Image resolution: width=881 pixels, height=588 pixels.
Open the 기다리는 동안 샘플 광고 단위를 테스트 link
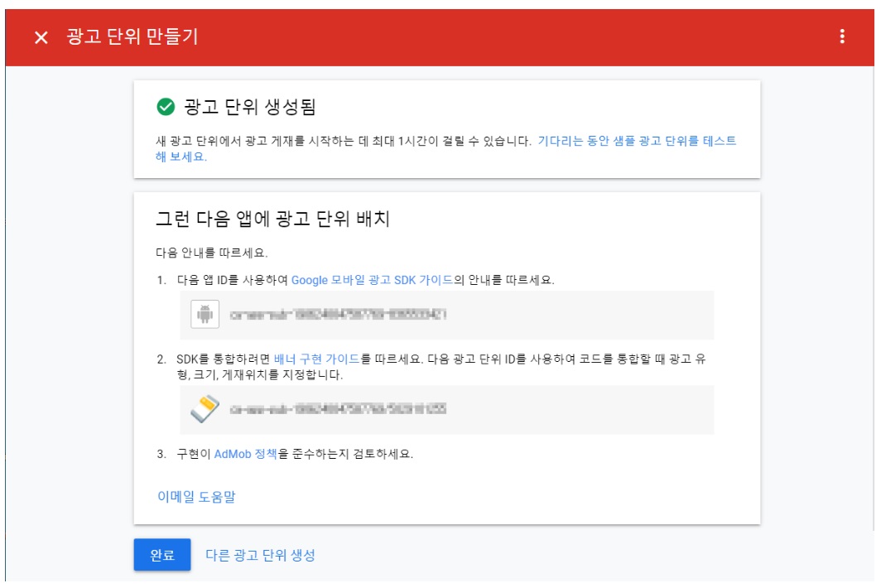pyautogui.click(x=637, y=141)
